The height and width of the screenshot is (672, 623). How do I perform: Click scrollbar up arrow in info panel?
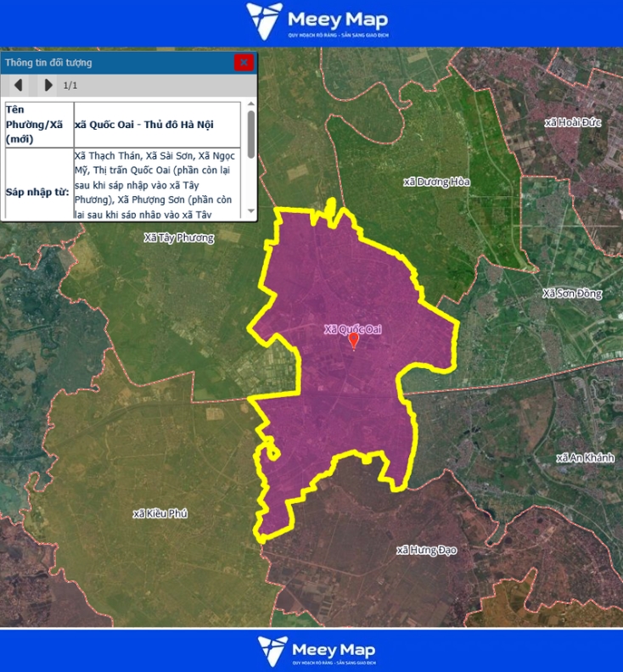[251, 104]
